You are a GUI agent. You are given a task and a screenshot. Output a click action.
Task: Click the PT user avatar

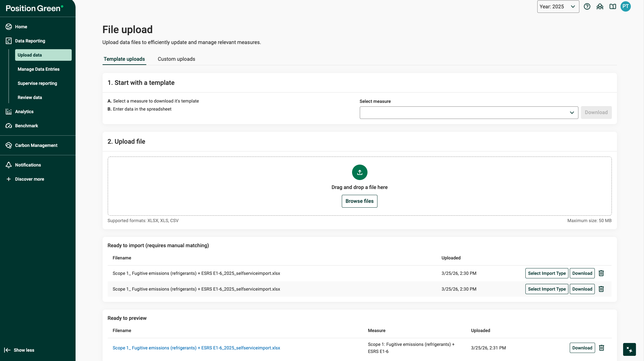[626, 6]
